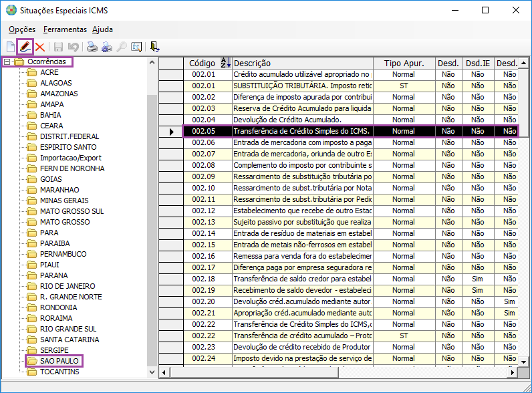Select ALAGOAS in the tree
The width and height of the screenshot is (532, 393).
click(x=56, y=83)
